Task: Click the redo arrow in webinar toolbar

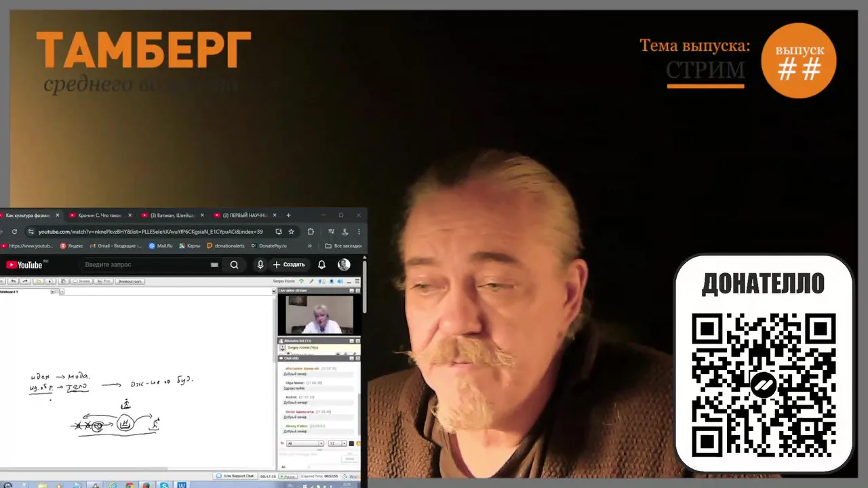Action: click(x=25, y=281)
